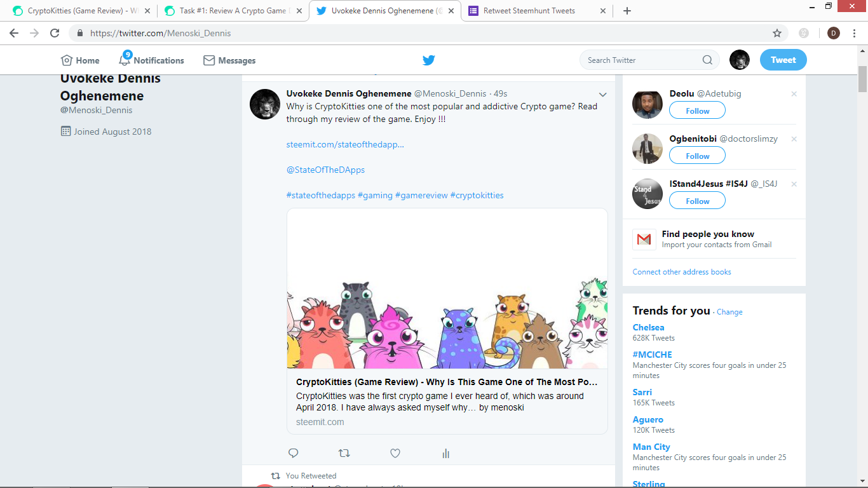
Task: Dismiss the Deolu follow suggestion
Action: pos(794,94)
